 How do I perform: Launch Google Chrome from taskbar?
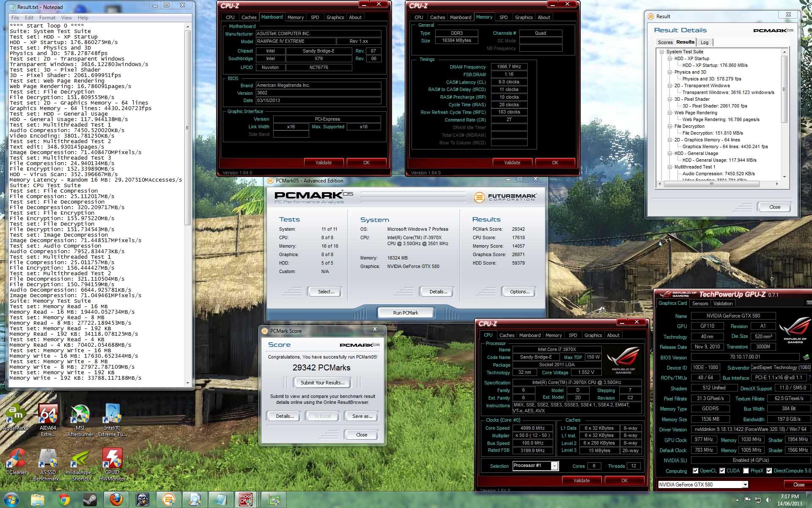[64, 500]
